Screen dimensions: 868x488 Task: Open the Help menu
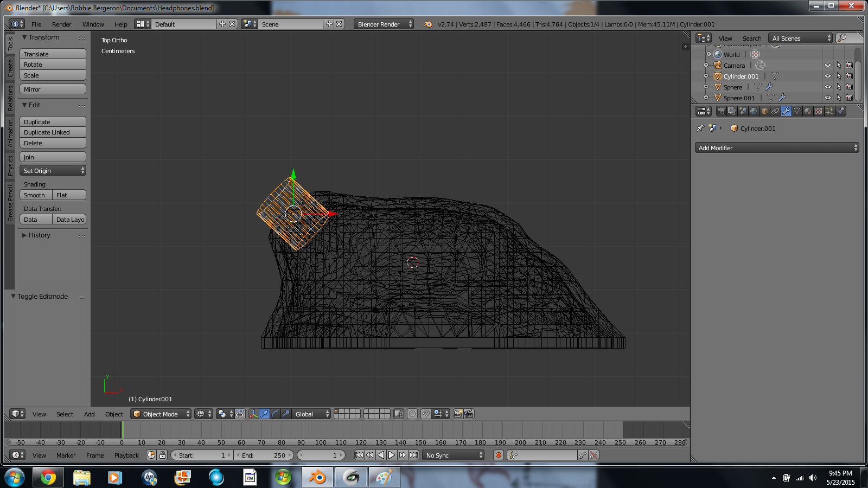coord(120,24)
